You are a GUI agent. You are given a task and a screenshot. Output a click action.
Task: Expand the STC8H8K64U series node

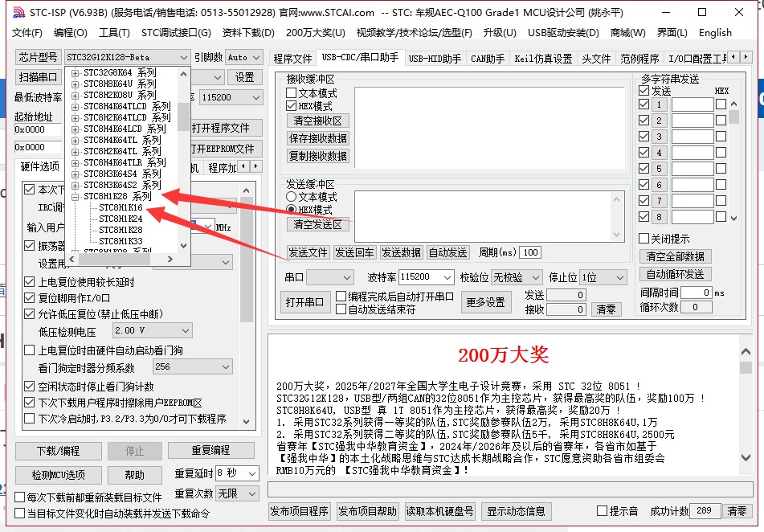(75, 84)
